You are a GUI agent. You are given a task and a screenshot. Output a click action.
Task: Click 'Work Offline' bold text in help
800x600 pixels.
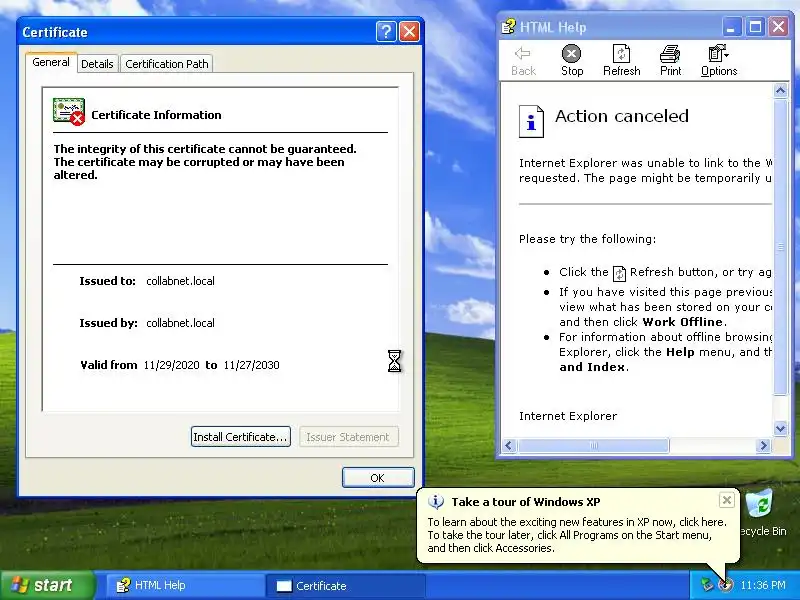[683, 322]
